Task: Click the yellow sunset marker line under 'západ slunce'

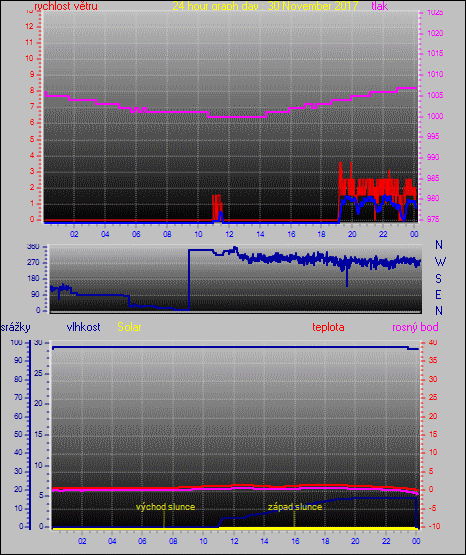Action: coord(294,520)
